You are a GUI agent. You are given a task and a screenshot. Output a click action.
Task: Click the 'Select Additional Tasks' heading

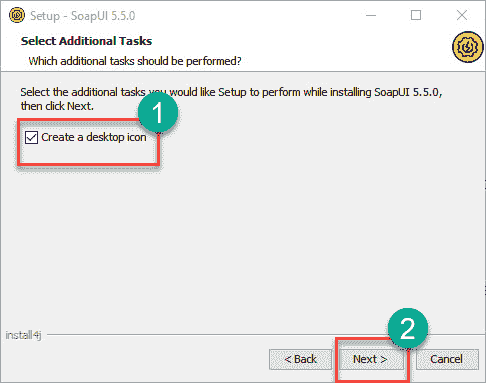tap(86, 41)
